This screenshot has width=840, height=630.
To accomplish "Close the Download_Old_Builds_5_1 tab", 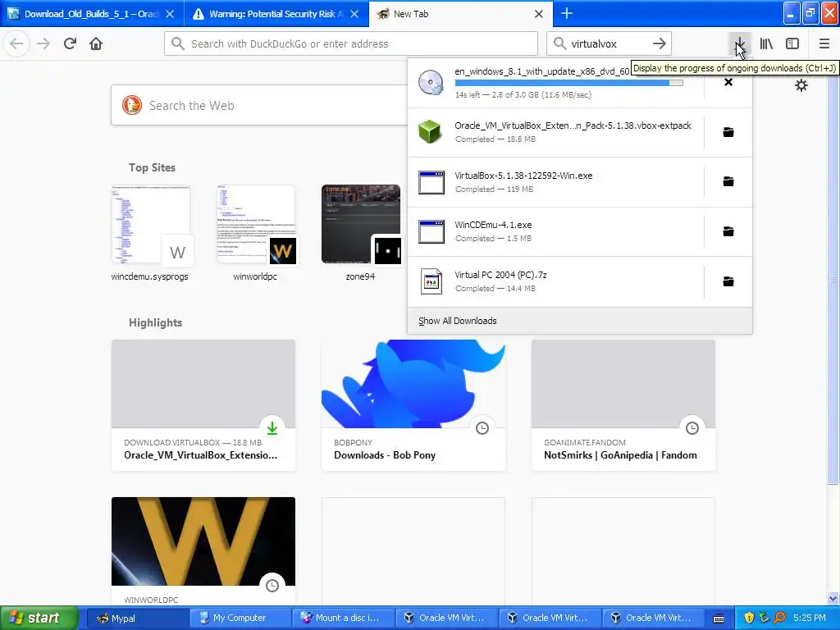I will [170, 14].
